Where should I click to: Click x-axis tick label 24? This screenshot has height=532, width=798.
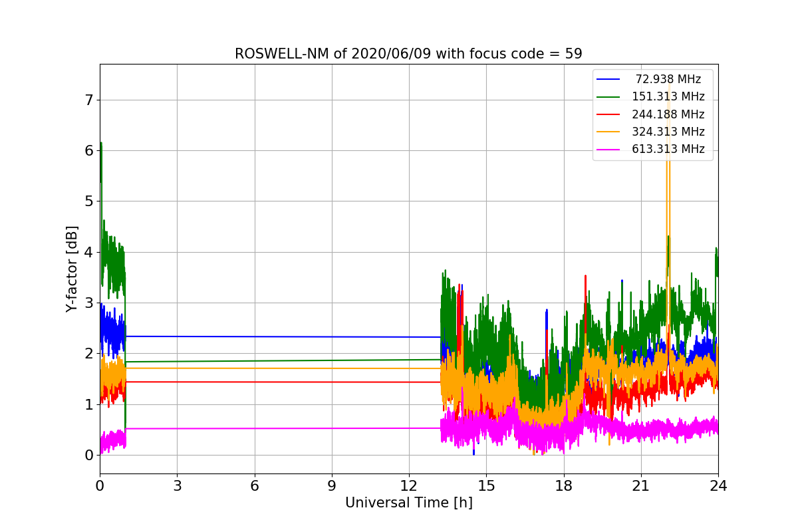pyautogui.click(x=718, y=486)
